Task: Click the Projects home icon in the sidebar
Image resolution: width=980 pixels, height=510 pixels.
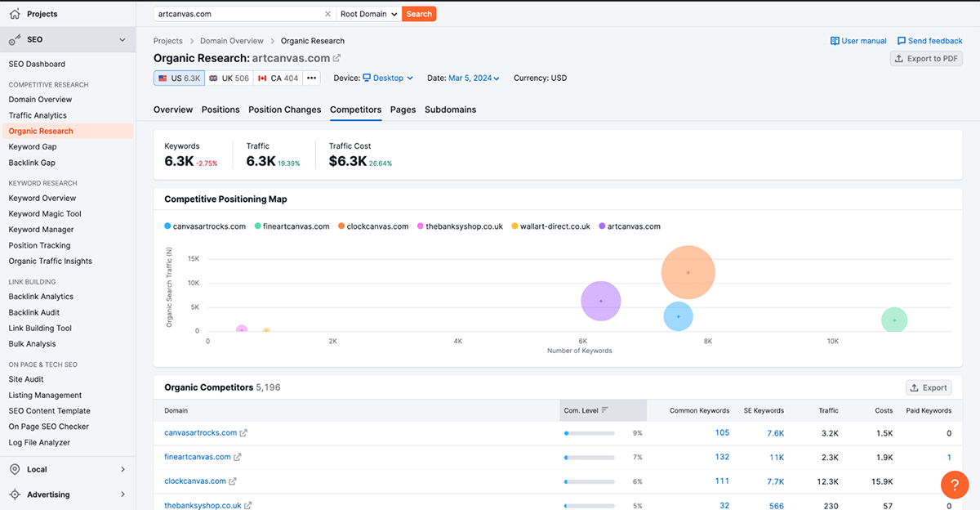Action: [14, 13]
